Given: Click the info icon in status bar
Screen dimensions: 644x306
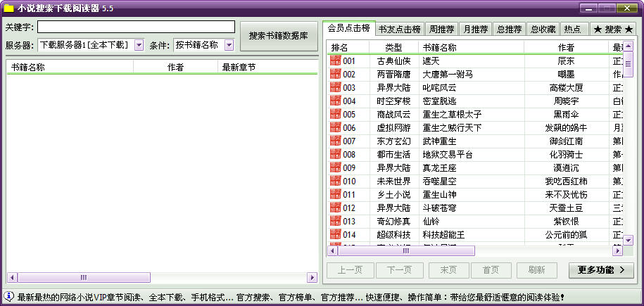Looking at the screenshot, I should click(9, 297).
